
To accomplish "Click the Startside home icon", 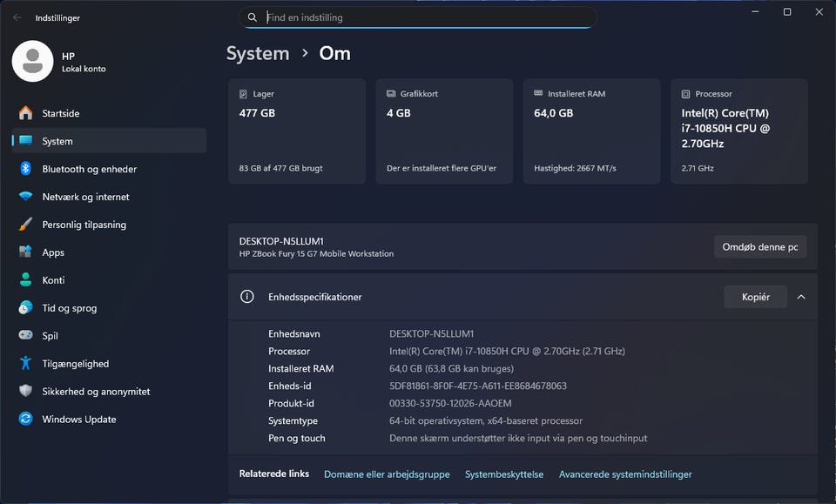I will (x=25, y=113).
